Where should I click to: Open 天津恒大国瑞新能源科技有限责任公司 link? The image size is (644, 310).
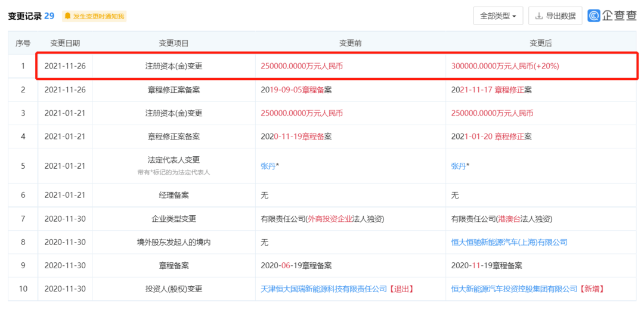[x=324, y=289]
